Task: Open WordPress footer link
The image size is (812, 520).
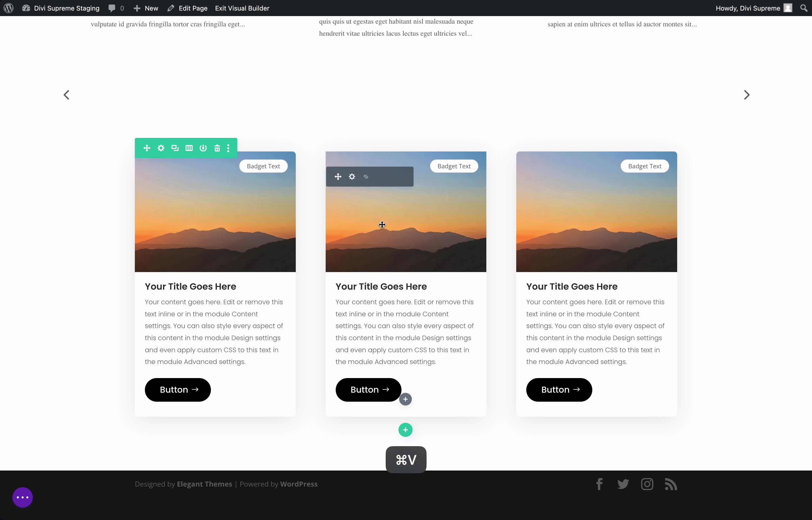Action: point(299,484)
